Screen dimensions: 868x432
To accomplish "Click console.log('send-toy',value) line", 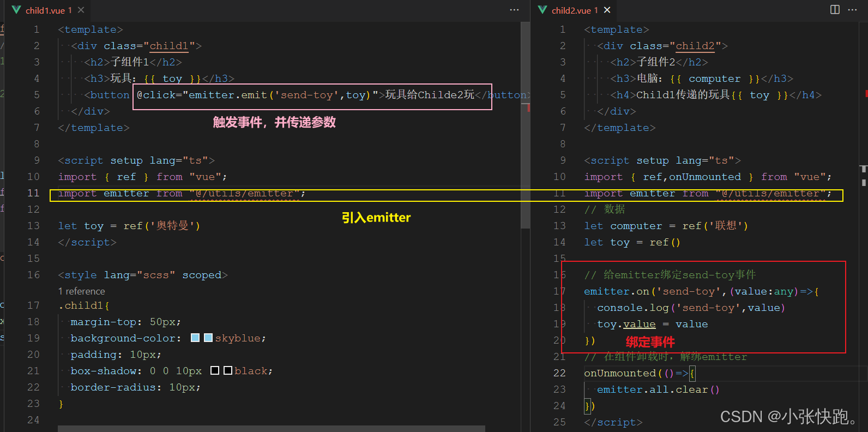I will 691,308.
